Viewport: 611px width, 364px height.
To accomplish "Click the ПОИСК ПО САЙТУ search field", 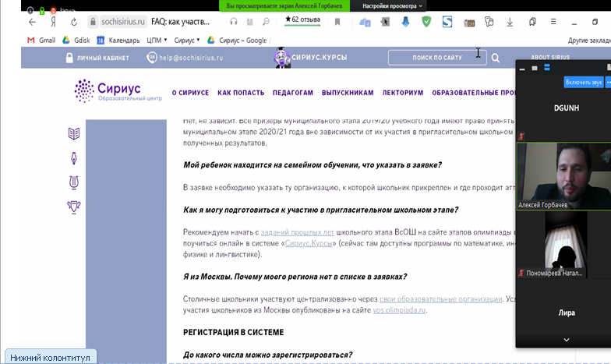I will point(437,58).
